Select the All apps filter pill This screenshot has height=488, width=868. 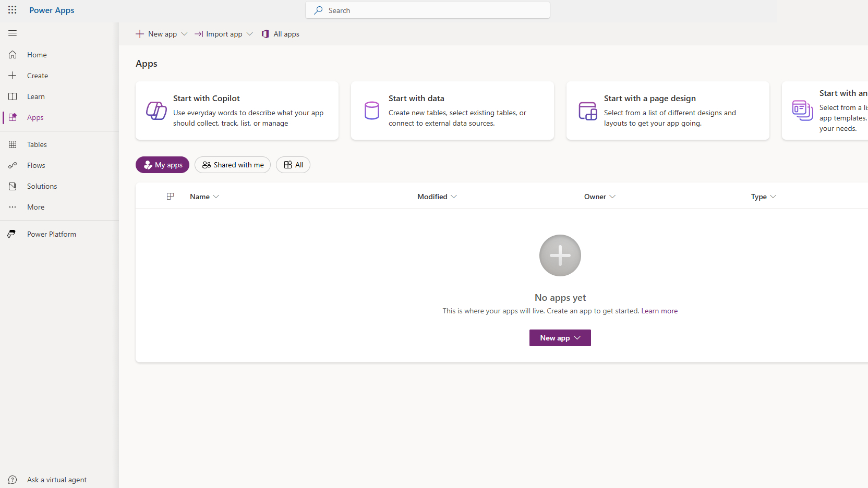[293, 165]
